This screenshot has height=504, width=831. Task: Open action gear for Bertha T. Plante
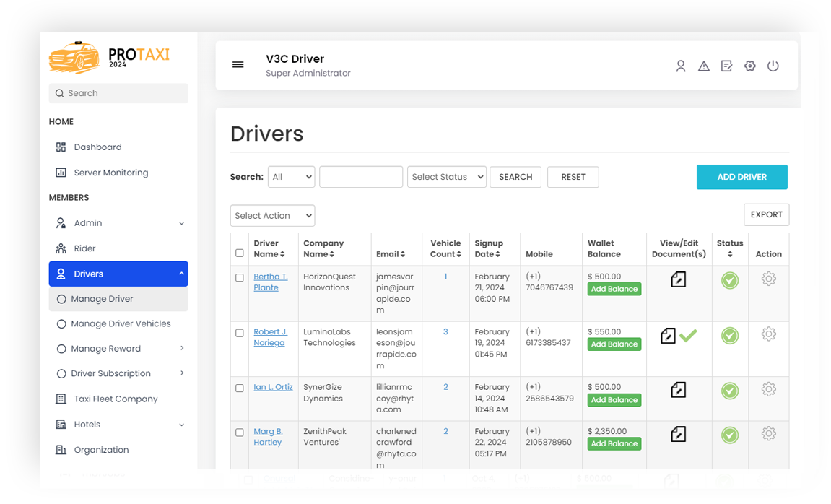pos(768,279)
